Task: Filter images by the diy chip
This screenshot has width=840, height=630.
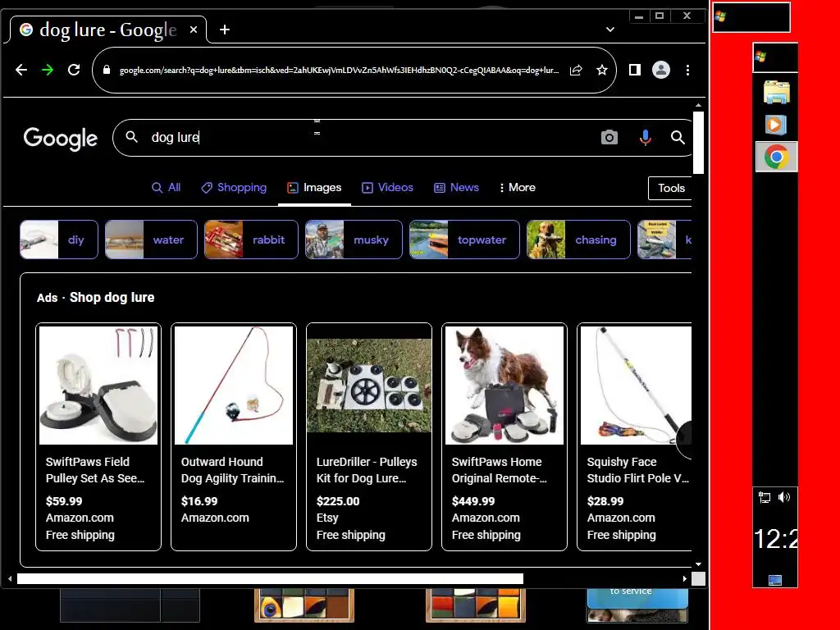Action: pyautogui.click(x=59, y=240)
